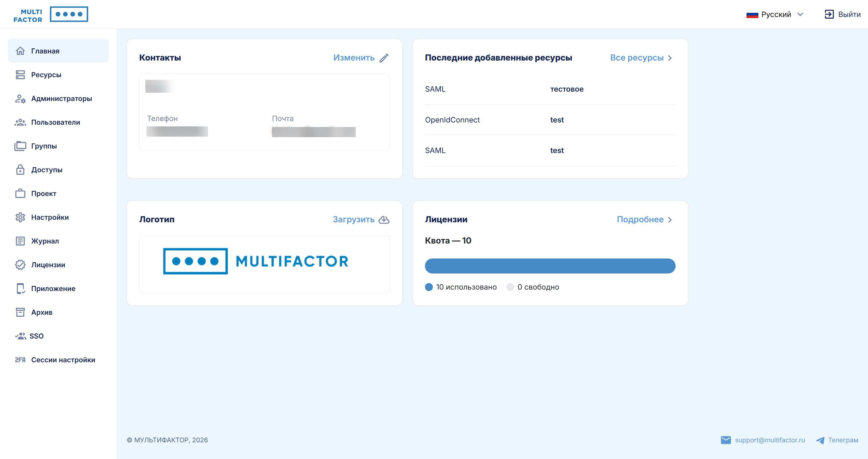Click the Multifactor logo in header
The width and height of the screenshot is (868, 459).
(x=51, y=14)
